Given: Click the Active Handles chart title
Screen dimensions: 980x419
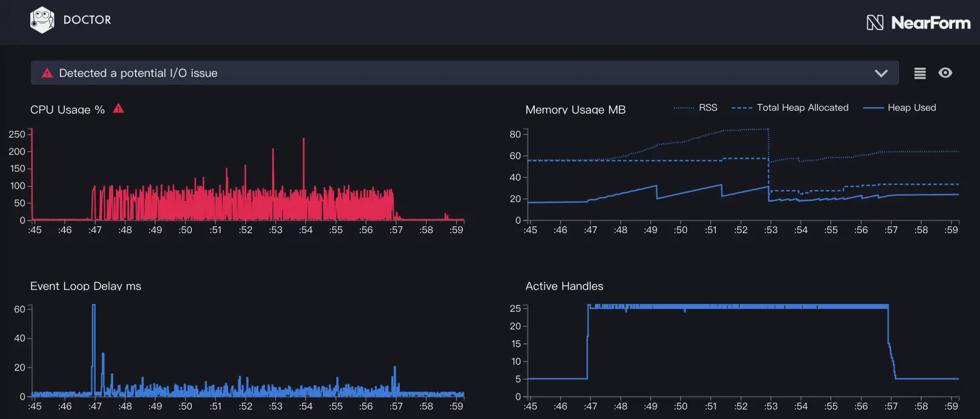Looking at the screenshot, I should coord(564,286).
